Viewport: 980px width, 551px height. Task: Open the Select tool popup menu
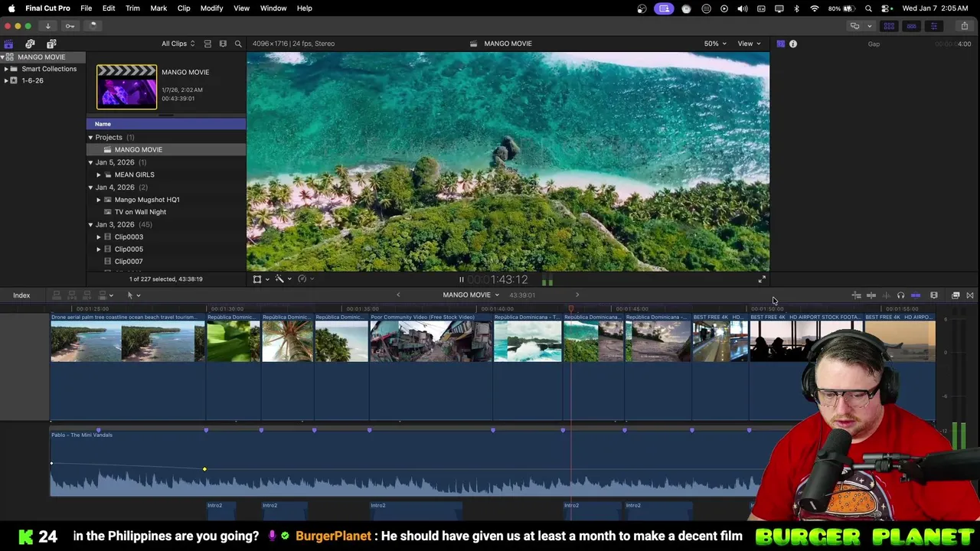point(133,295)
